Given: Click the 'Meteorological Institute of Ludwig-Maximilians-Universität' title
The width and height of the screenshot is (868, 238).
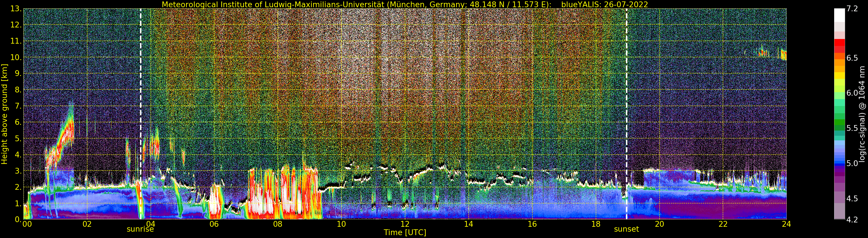Looking at the screenshot, I should [274, 4].
